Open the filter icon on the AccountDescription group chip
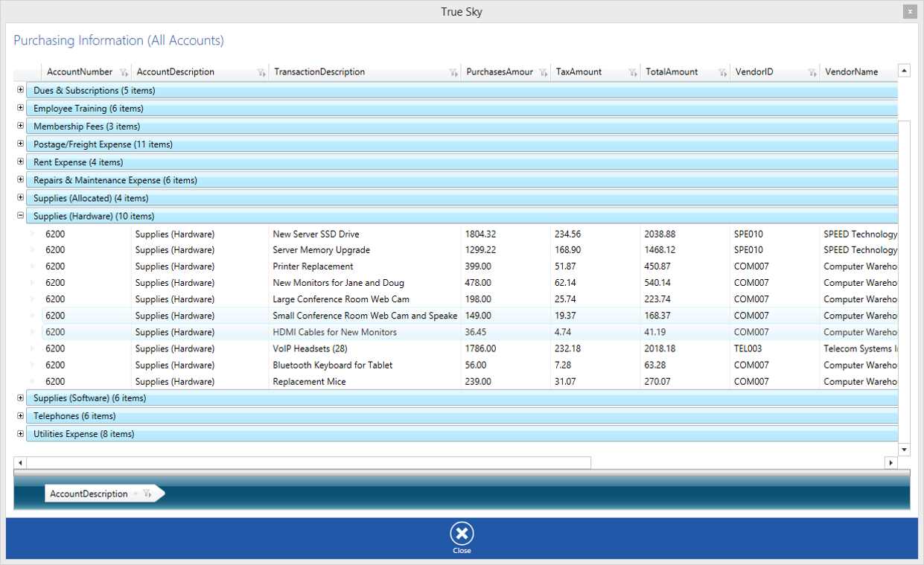This screenshot has height=565, width=924. click(x=147, y=493)
